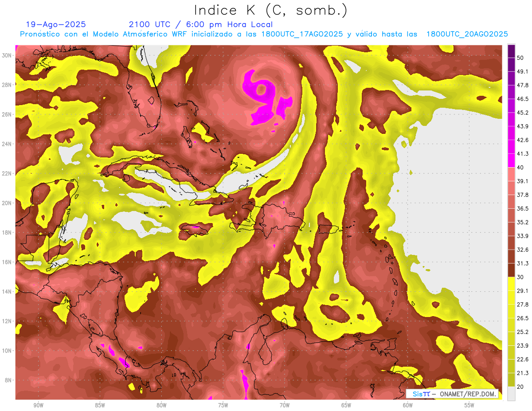Screen dimensions: 532x411
Task: Click the "Indice K (C, somb.)" title
Action: point(270,11)
